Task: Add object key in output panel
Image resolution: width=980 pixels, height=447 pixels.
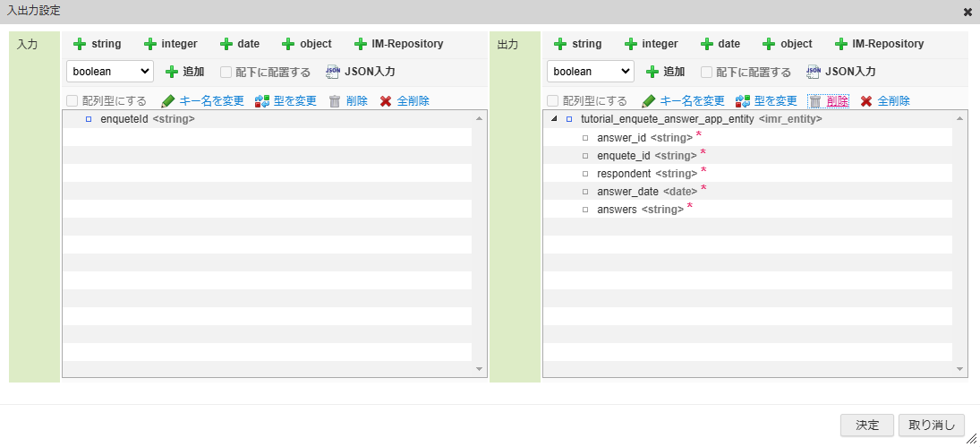Action: pyautogui.click(x=788, y=44)
